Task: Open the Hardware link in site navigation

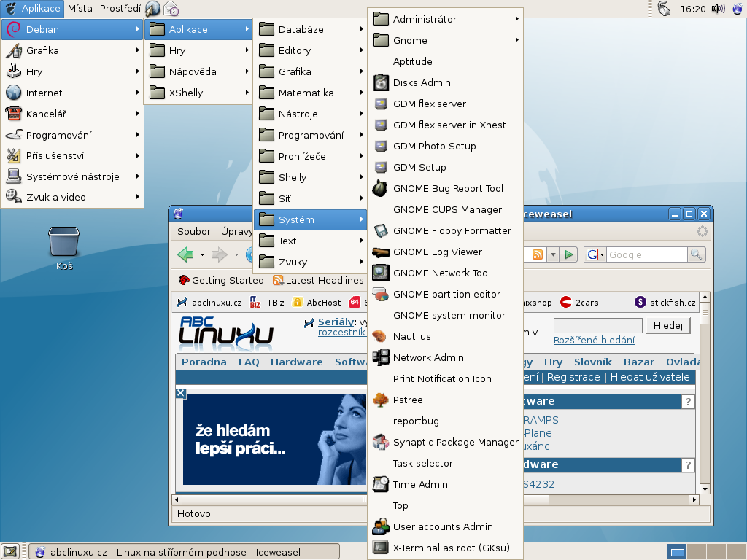Action: tap(297, 362)
